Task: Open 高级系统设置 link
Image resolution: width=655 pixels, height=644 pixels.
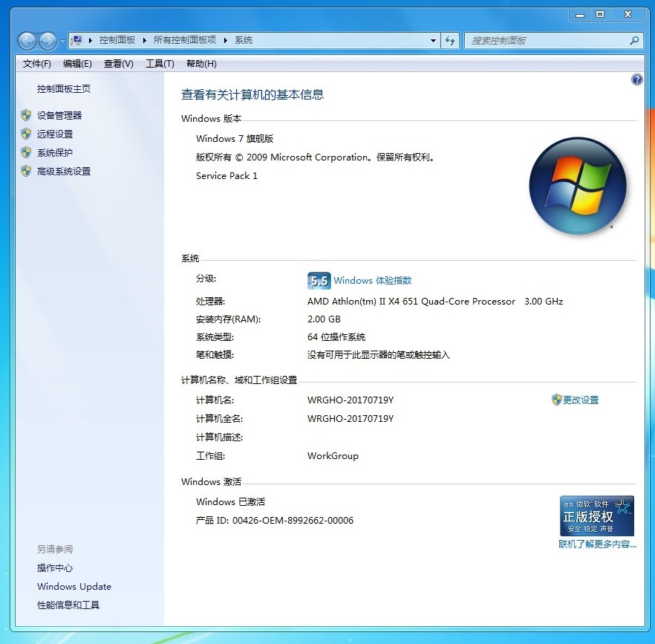Action: [x=64, y=171]
